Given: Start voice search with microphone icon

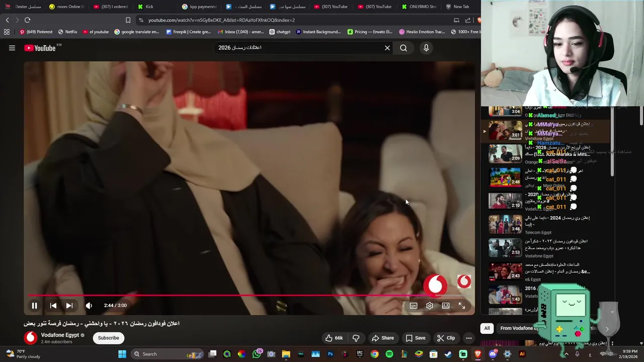Looking at the screenshot, I should [426, 48].
